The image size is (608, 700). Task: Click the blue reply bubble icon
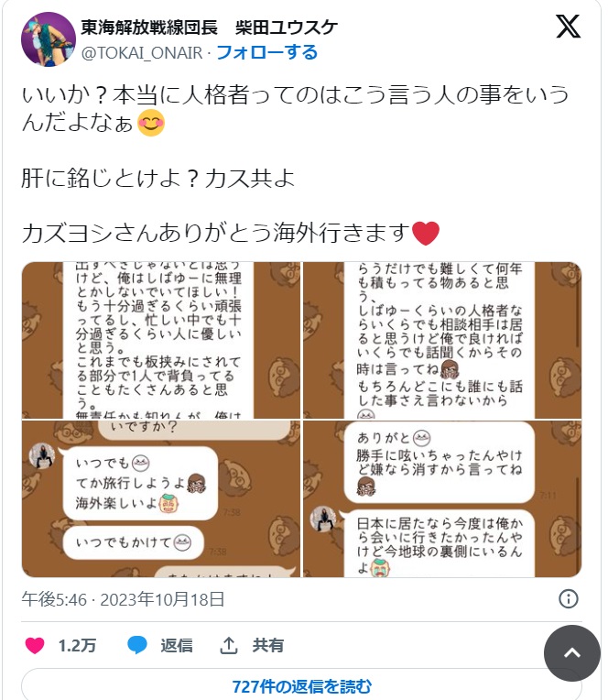click(x=137, y=646)
